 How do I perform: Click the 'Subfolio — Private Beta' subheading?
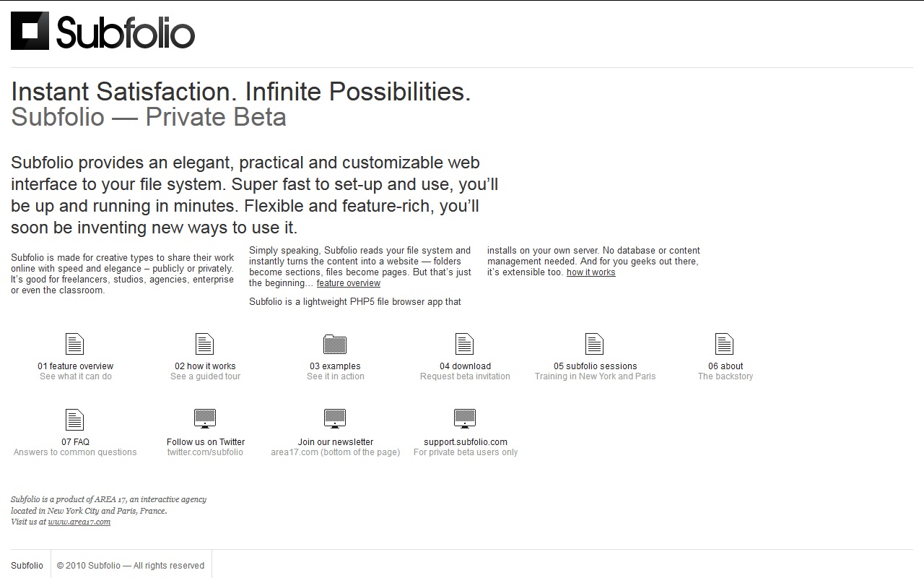click(x=149, y=117)
